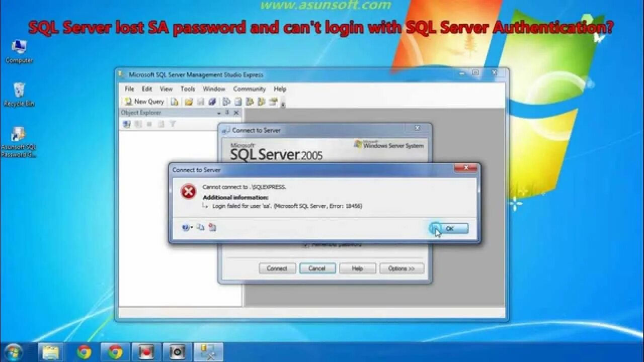The width and height of the screenshot is (644, 362).
Task: Click the filter funnel icon in Object Explorer
Action: pos(172,124)
